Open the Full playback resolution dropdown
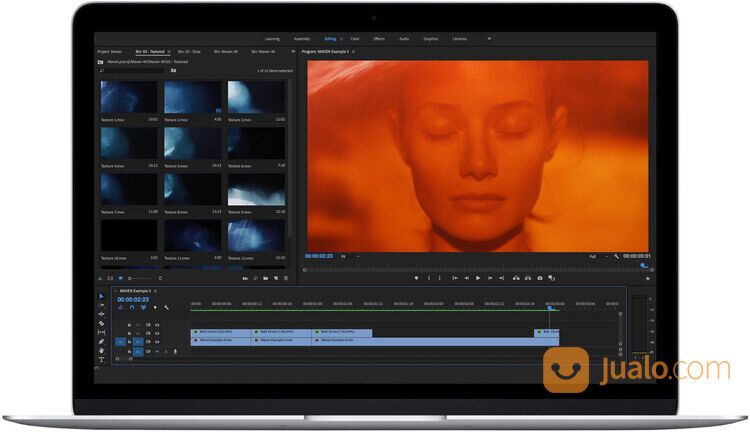This screenshot has height=432, width=750. click(x=596, y=256)
